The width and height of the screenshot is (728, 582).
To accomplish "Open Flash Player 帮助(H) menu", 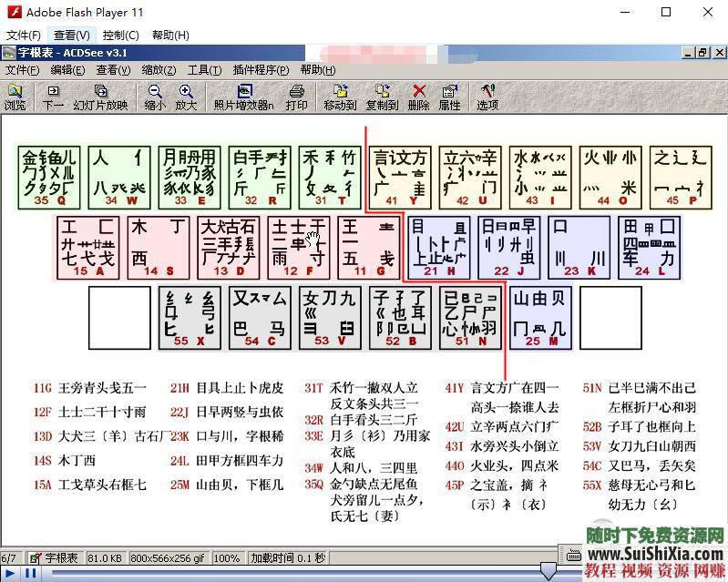I will 170,36.
